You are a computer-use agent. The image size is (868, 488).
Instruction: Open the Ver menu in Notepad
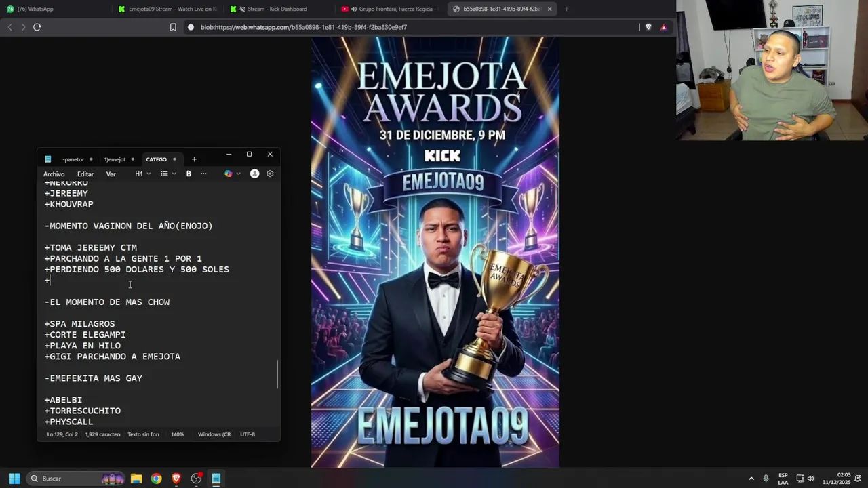click(x=111, y=174)
